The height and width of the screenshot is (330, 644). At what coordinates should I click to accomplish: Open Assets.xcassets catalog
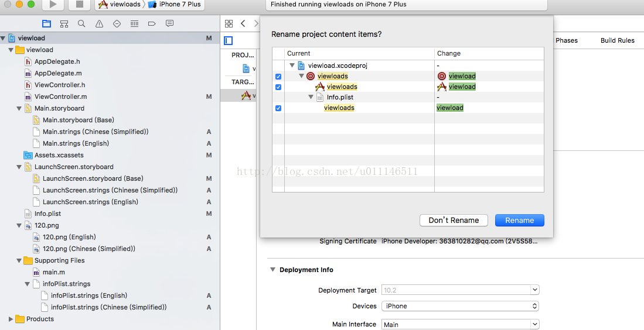click(59, 156)
